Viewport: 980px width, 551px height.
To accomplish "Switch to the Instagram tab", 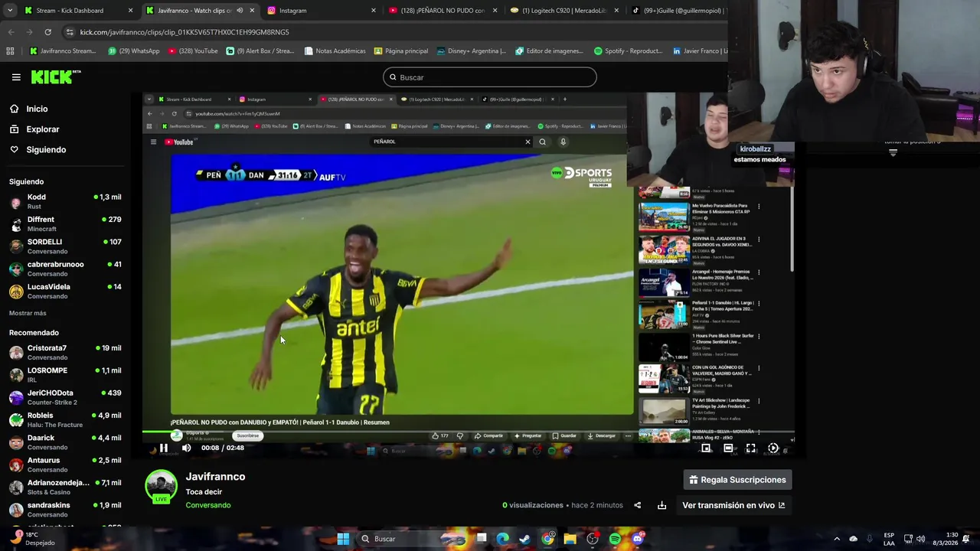I will pyautogui.click(x=322, y=11).
